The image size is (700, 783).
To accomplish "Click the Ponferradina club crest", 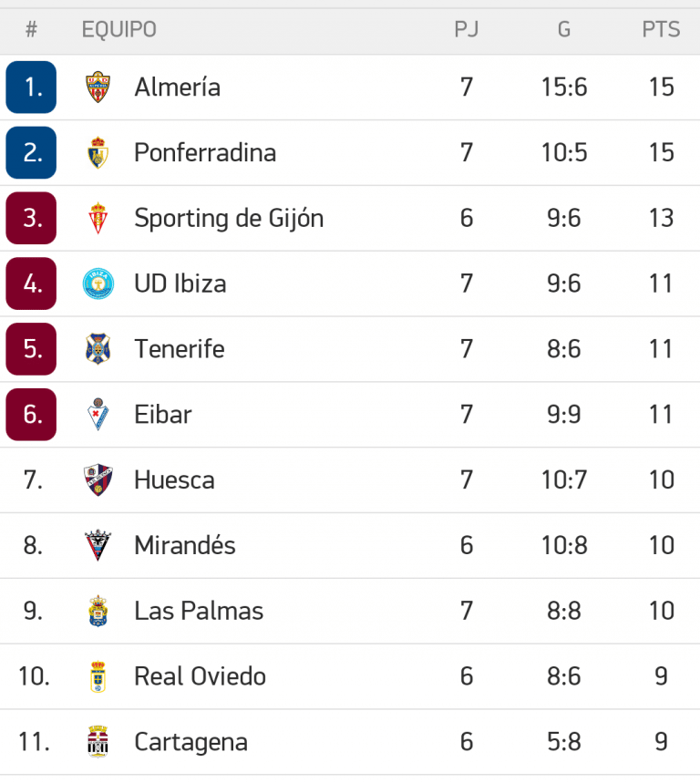I will coord(98,153).
